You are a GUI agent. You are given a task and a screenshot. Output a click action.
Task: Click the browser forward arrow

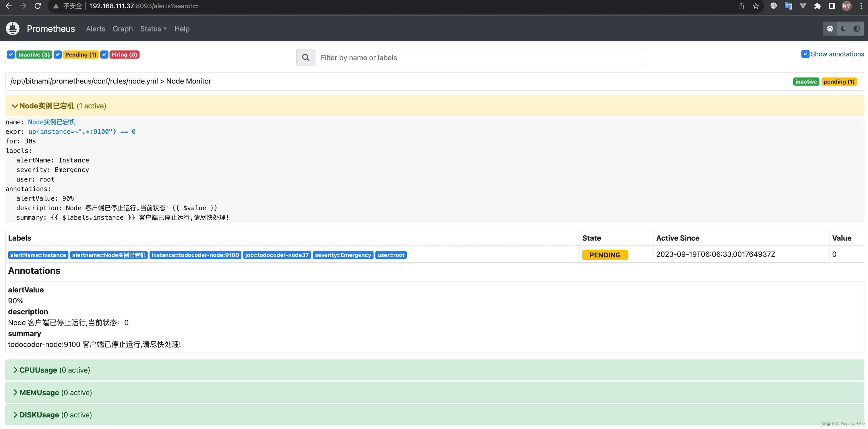23,6
